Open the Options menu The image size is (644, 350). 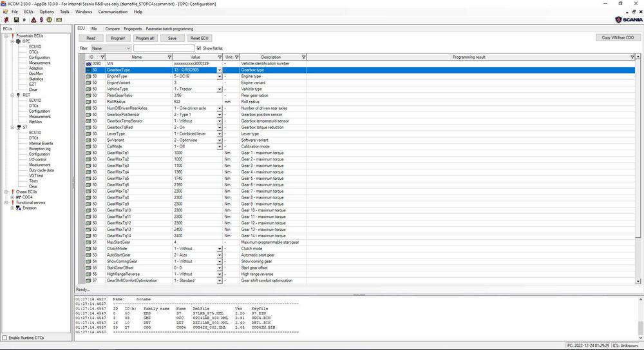(x=46, y=12)
